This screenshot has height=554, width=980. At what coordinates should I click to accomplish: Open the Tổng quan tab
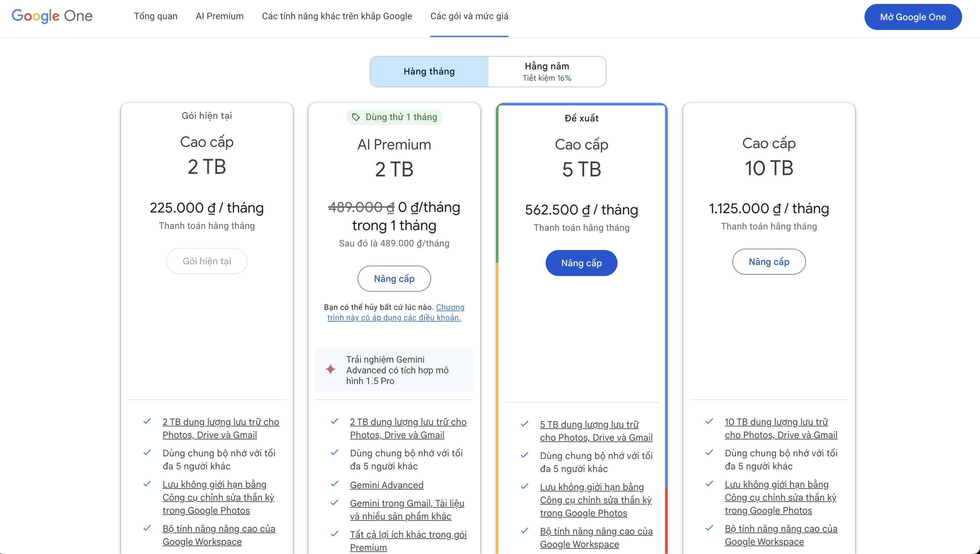pos(155,16)
